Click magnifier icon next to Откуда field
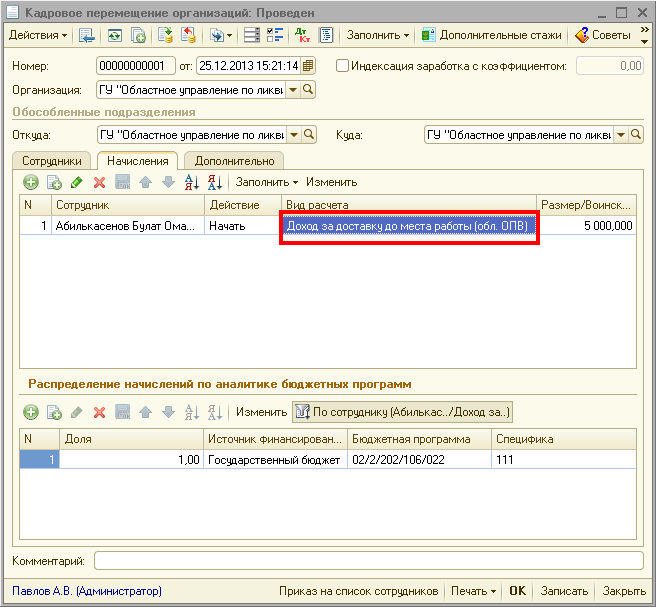The image size is (656, 607). (308, 135)
